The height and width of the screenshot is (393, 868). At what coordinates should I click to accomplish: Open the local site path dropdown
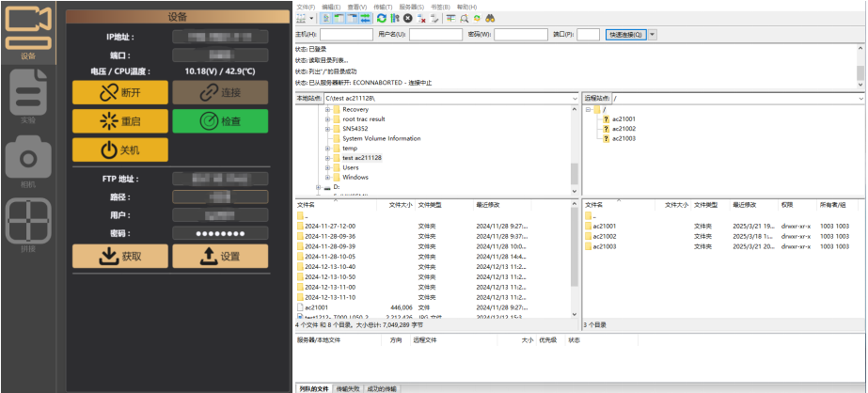[574, 98]
